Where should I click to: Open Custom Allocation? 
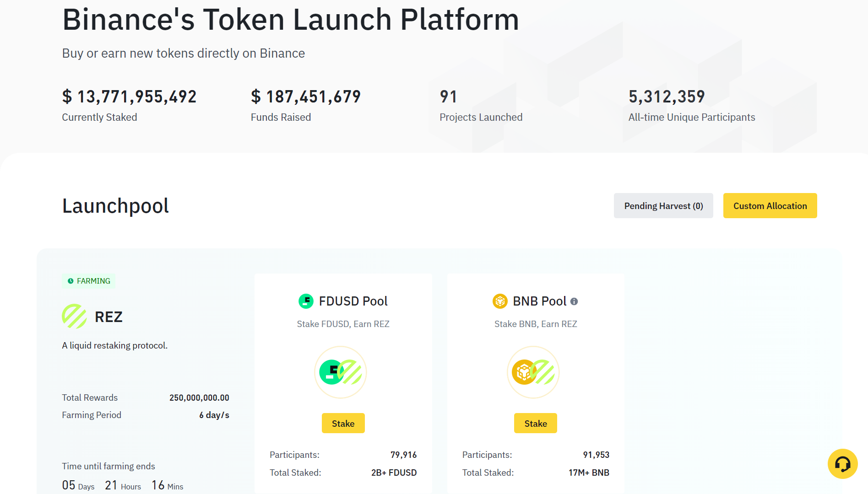click(770, 206)
